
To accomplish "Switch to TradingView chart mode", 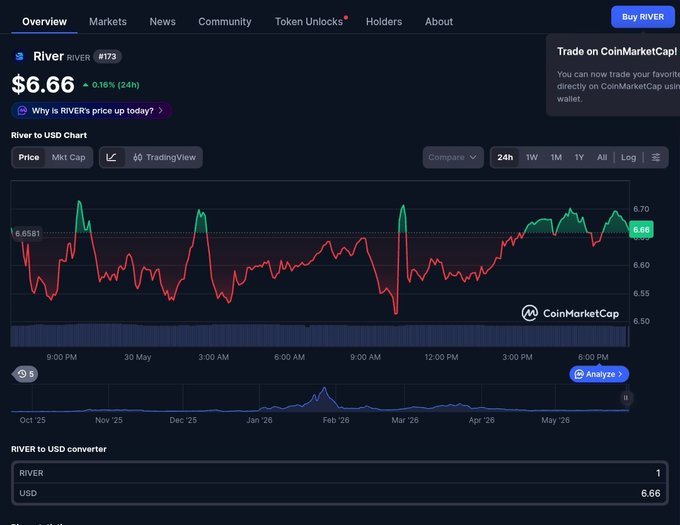I will 164,157.
